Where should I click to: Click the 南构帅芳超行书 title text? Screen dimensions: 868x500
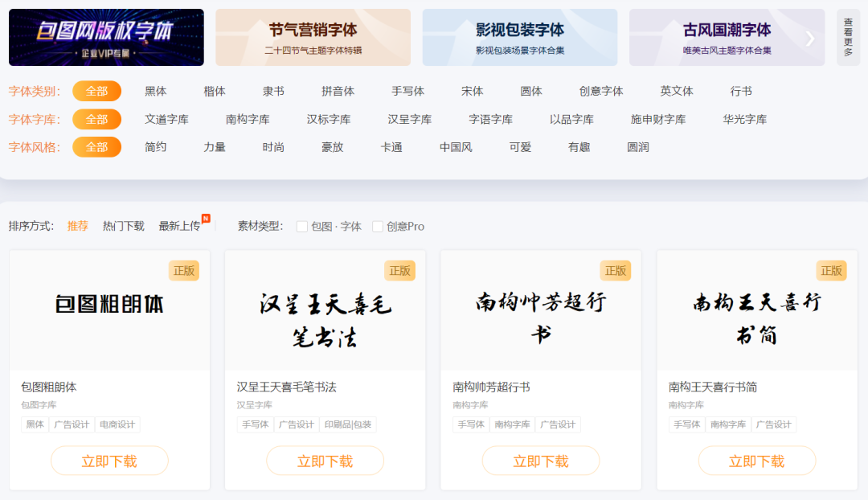click(492, 387)
